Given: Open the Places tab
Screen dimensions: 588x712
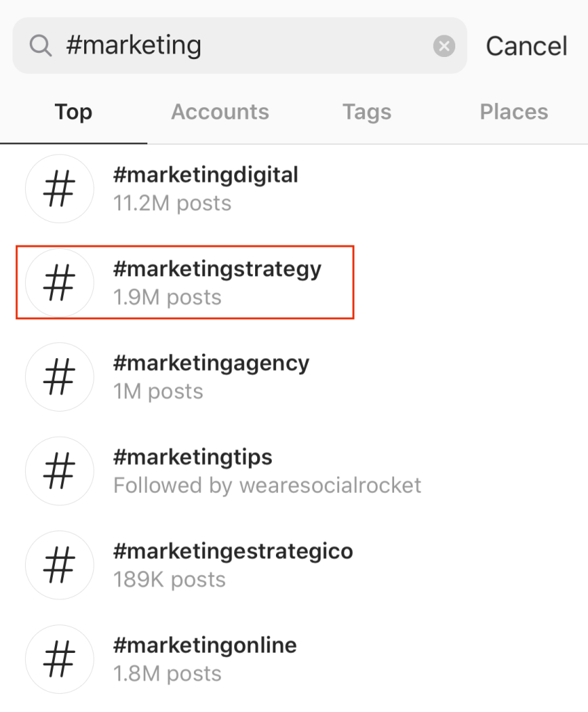Looking at the screenshot, I should tap(514, 112).
